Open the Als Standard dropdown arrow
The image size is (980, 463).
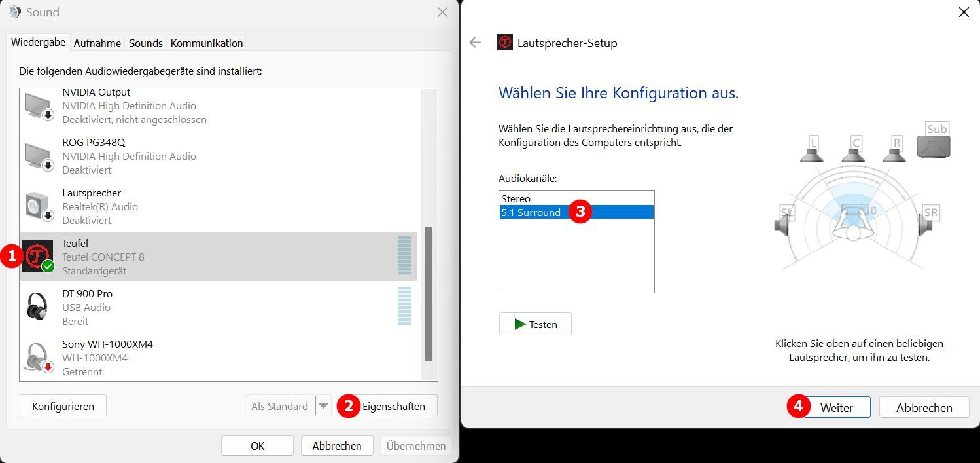tap(323, 406)
